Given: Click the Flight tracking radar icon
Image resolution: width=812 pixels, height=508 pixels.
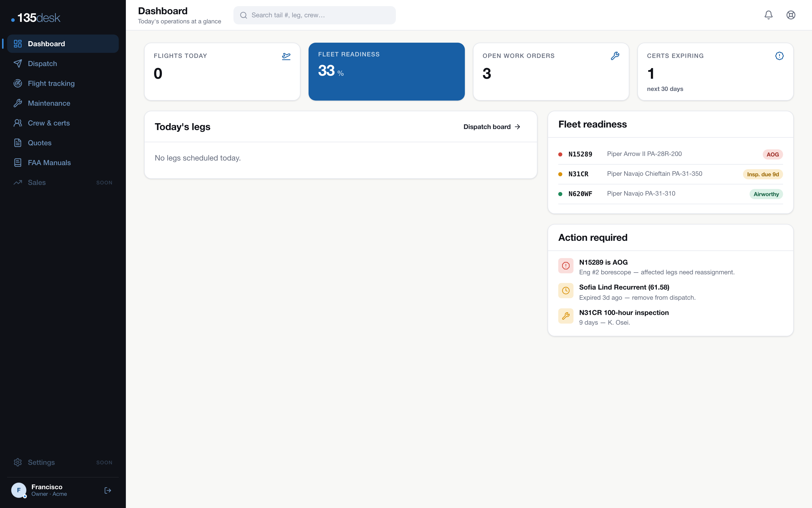Looking at the screenshot, I should pos(18,83).
